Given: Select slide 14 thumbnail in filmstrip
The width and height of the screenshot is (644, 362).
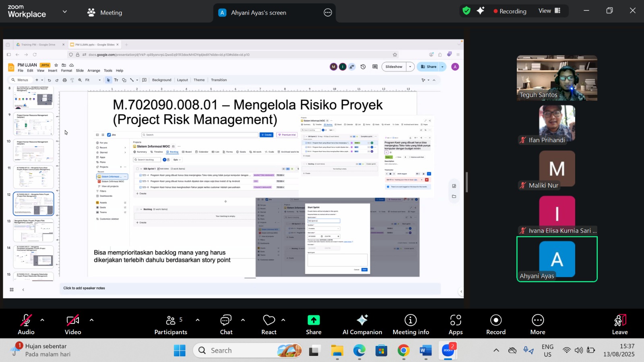Looking at the screenshot, I should pos(33,257).
